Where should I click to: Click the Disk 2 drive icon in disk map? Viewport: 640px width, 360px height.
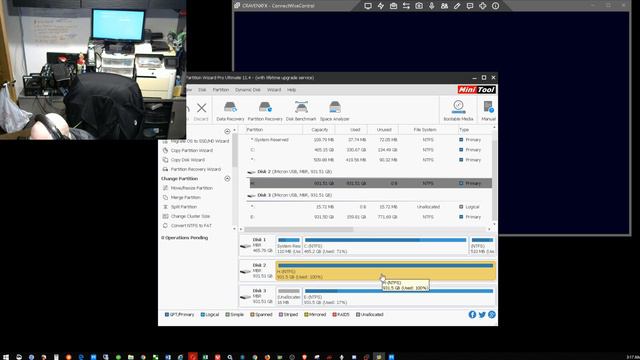pyautogui.click(x=245, y=271)
